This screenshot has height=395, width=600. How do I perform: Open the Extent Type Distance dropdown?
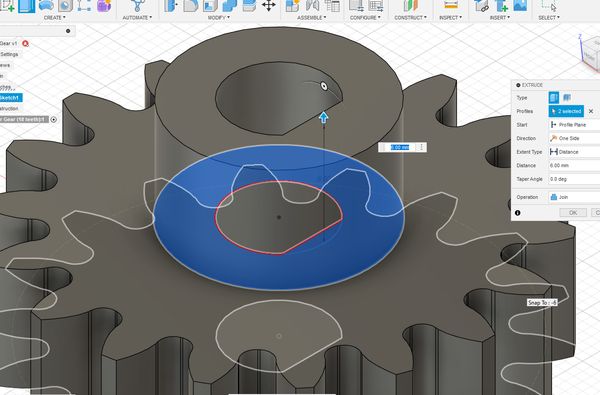click(574, 152)
